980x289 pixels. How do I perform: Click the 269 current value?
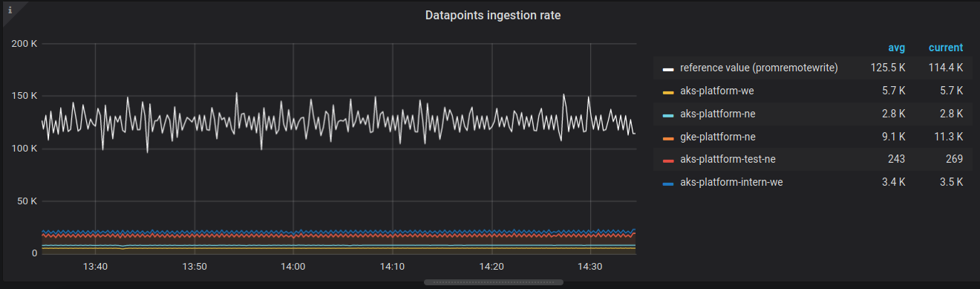click(955, 159)
